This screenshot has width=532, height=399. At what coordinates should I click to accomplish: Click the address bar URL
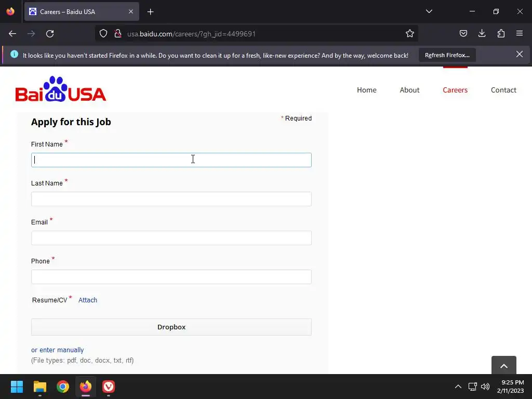(191, 34)
